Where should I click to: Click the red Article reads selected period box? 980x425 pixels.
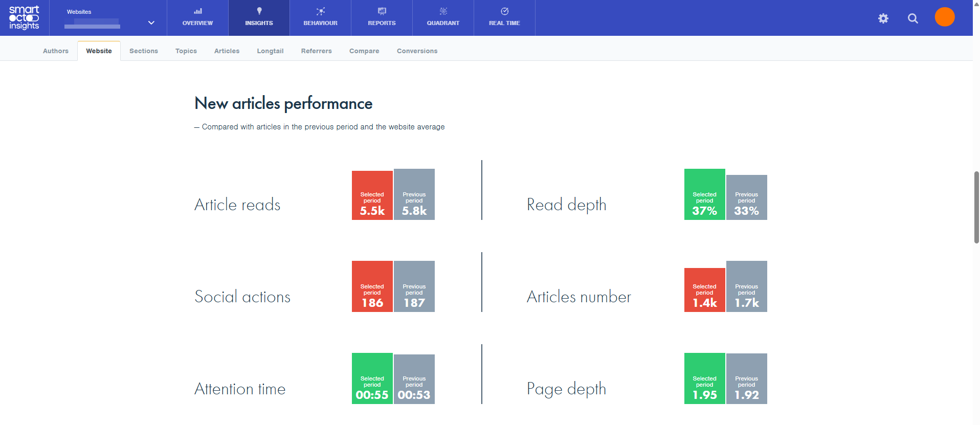(372, 195)
